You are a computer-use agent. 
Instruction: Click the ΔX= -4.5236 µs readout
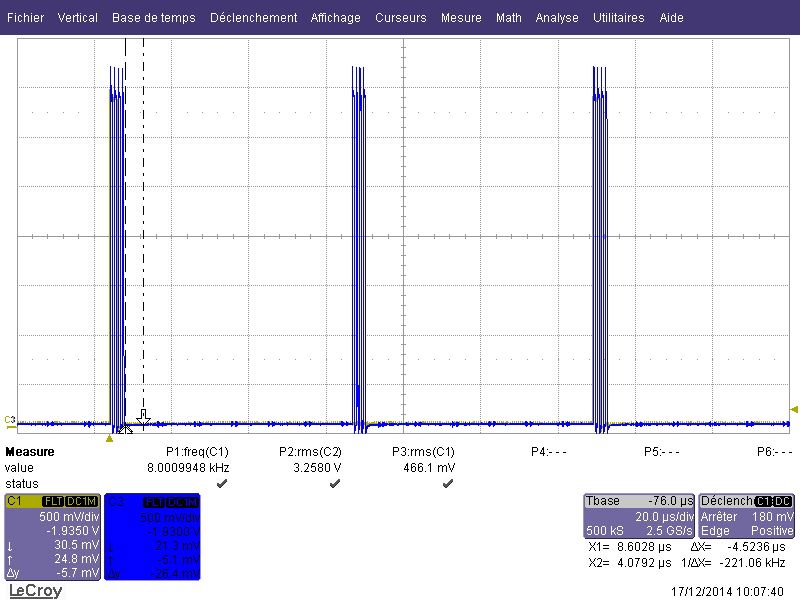pyautogui.click(x=738, y=547)
